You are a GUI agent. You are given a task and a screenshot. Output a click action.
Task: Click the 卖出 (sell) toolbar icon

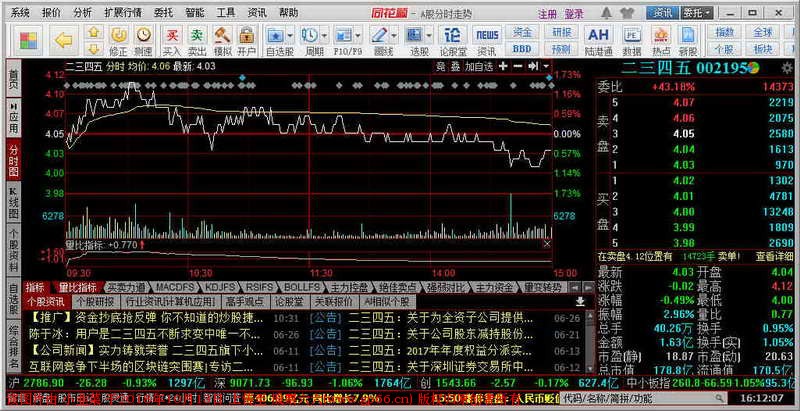[x=196, y=38]
